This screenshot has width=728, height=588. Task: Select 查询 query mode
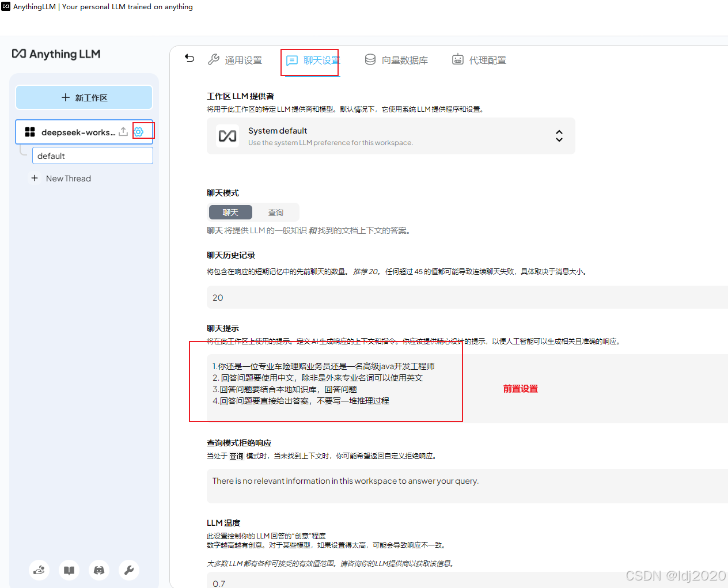tap(276, 213)
